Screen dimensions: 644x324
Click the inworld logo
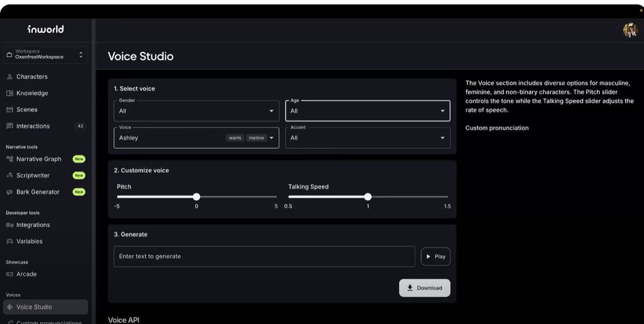46,29
